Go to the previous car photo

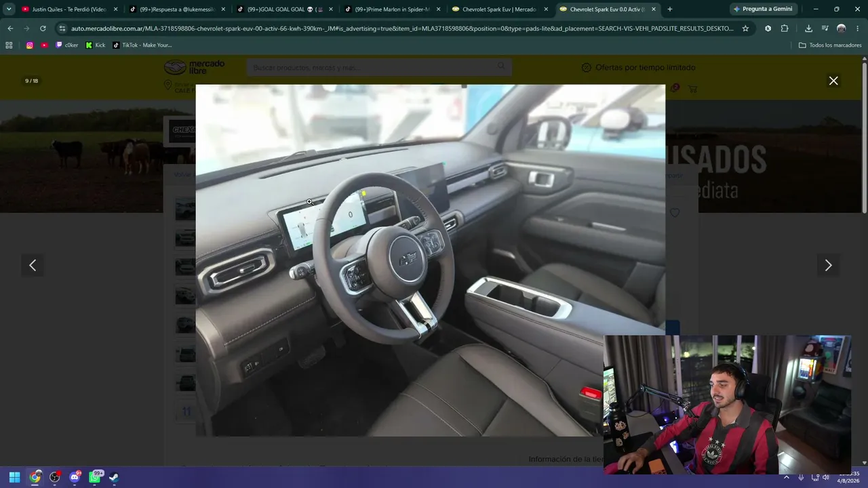33,266
